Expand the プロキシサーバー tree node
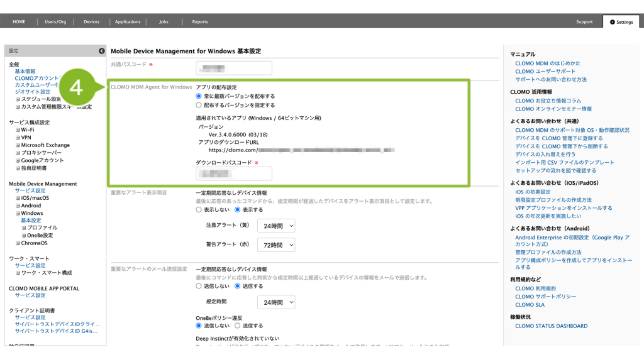Screen dimensions: 644x362 18,153
